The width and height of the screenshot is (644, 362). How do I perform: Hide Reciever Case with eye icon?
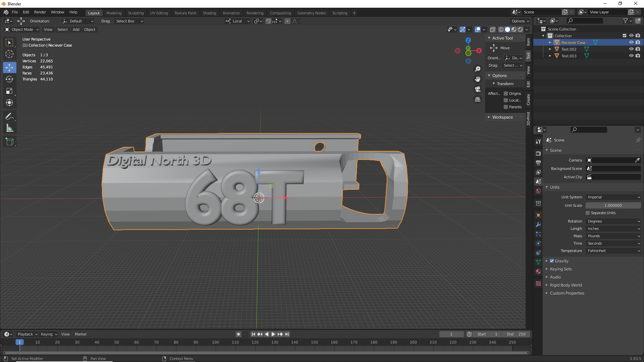pos(631,42)
